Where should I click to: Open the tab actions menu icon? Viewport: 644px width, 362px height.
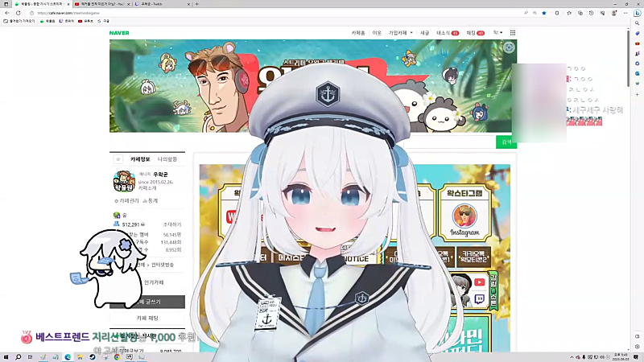coord(6,4)
